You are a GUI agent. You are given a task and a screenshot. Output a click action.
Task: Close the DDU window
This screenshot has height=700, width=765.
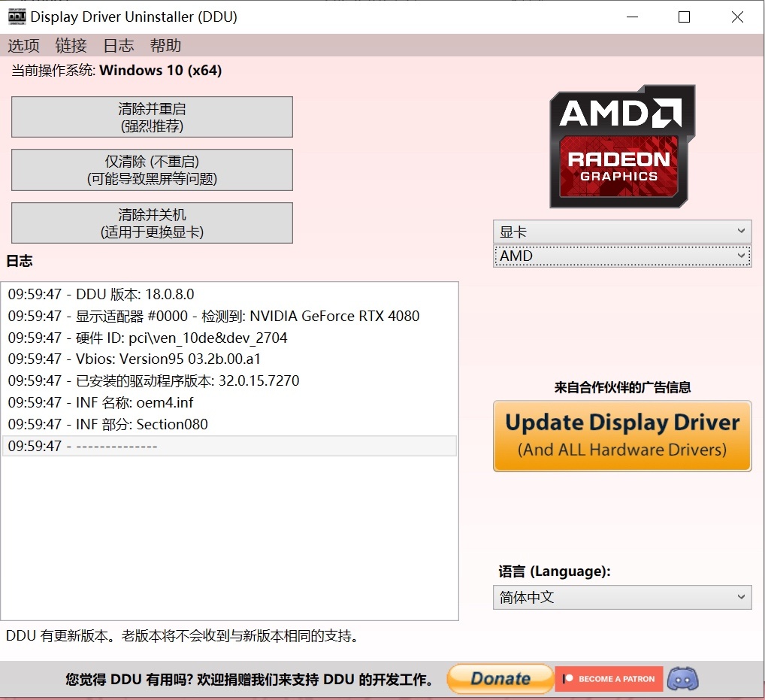(x=737, y=17)
